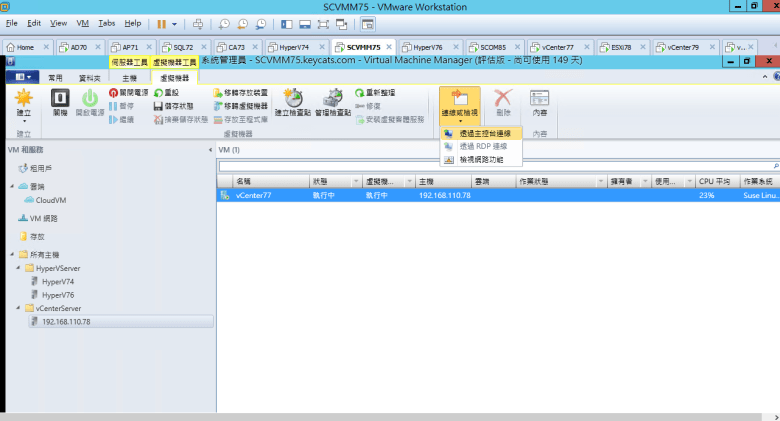Click the 移轉虛擬機器 (Migrate VM) ribbon button
The width and height of the screenshot is (780, 421).
(240, 104)
